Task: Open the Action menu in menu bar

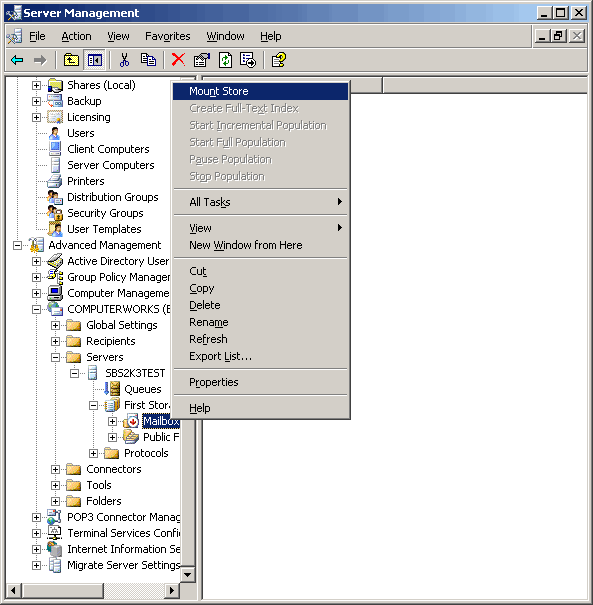Action: 76,36
